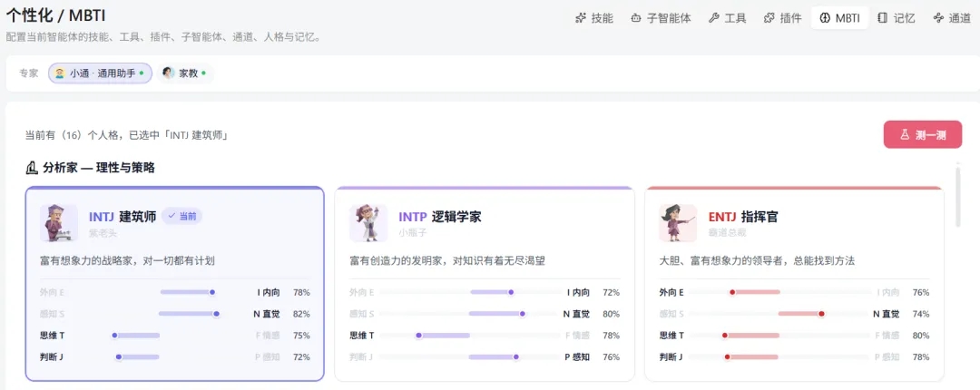980x390 pixels.
Task: Click the ENTJ 指挥官 character avatar
Action: pyautogui.click(x=678, y=223)
